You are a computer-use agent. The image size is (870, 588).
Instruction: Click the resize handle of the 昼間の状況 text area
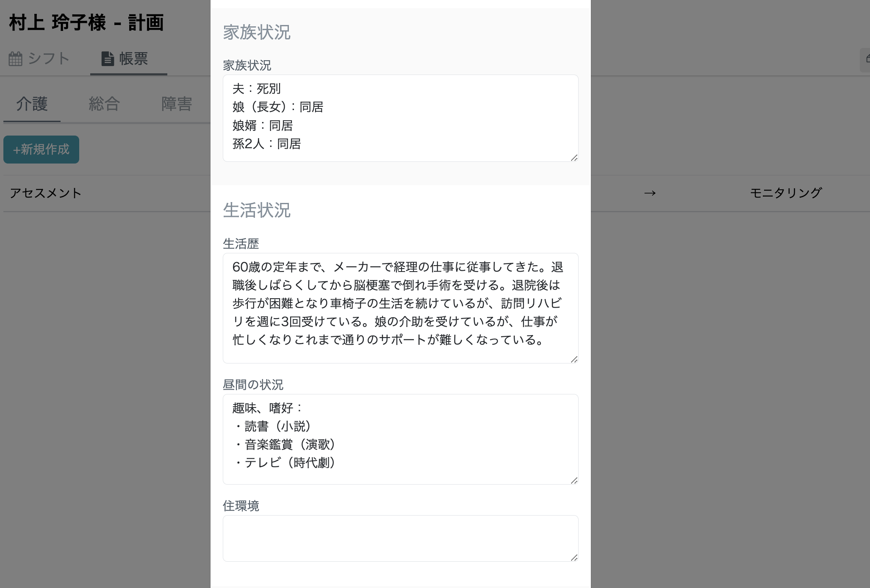[574, 480]
